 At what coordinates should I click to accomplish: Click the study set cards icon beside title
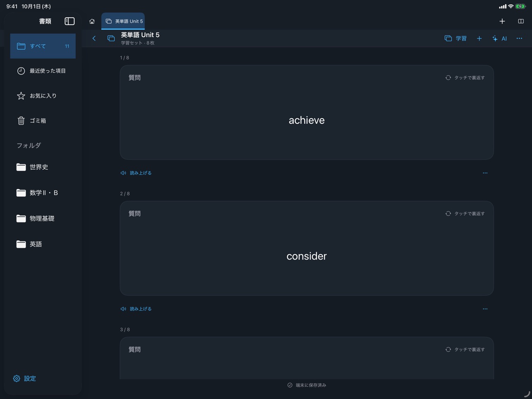pyautogui.click(x=111, y=38)
